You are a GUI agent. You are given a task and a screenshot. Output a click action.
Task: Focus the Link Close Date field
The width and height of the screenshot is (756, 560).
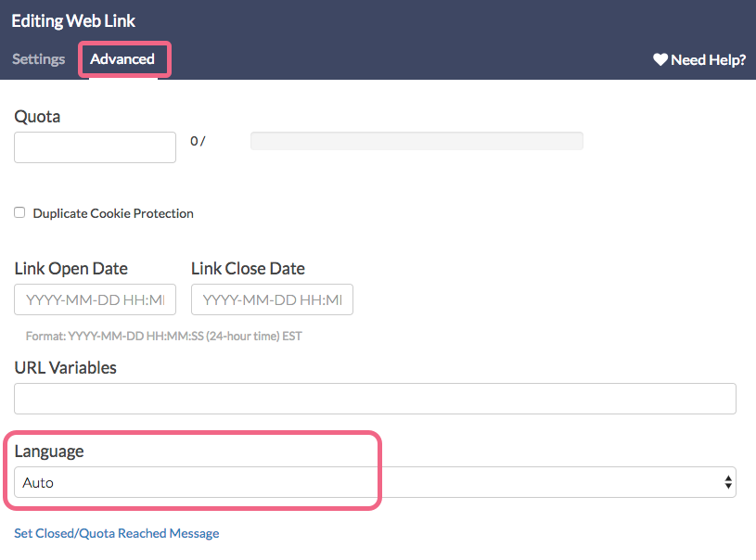tap(272, 299)
